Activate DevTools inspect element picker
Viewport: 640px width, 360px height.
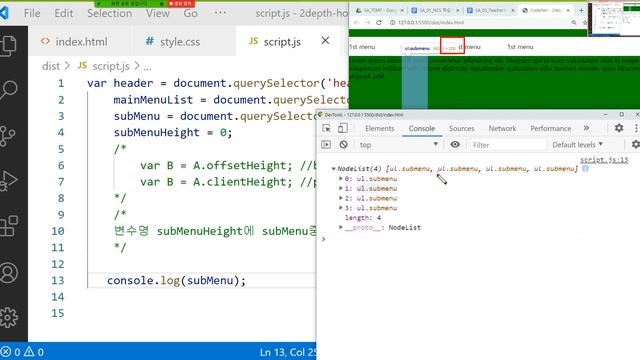pyautogui.click(x=327, y=128)
